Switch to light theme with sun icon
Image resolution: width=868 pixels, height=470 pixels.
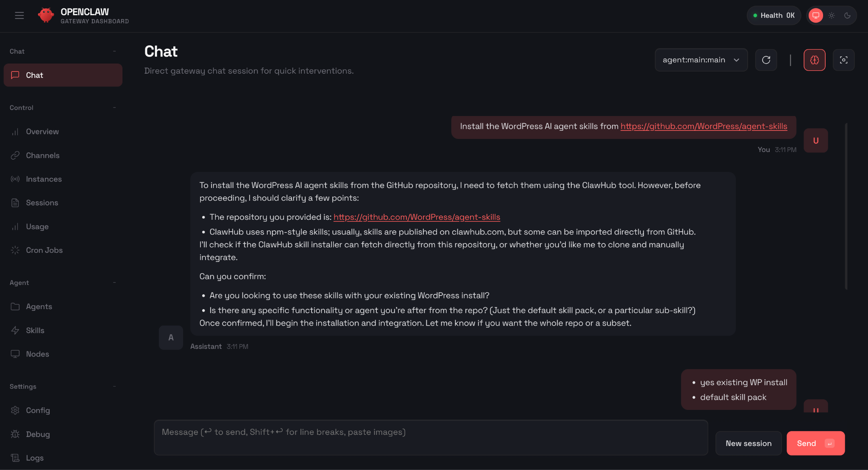[x=832, y=15]
